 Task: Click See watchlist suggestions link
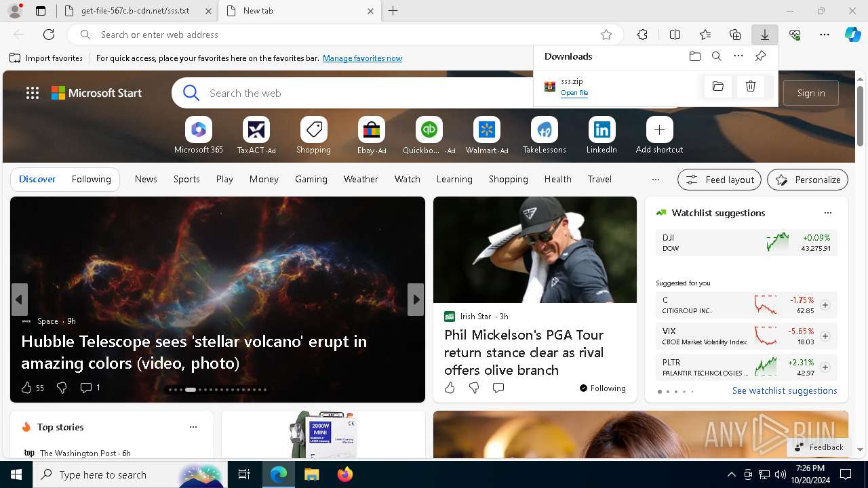point(785,391)
